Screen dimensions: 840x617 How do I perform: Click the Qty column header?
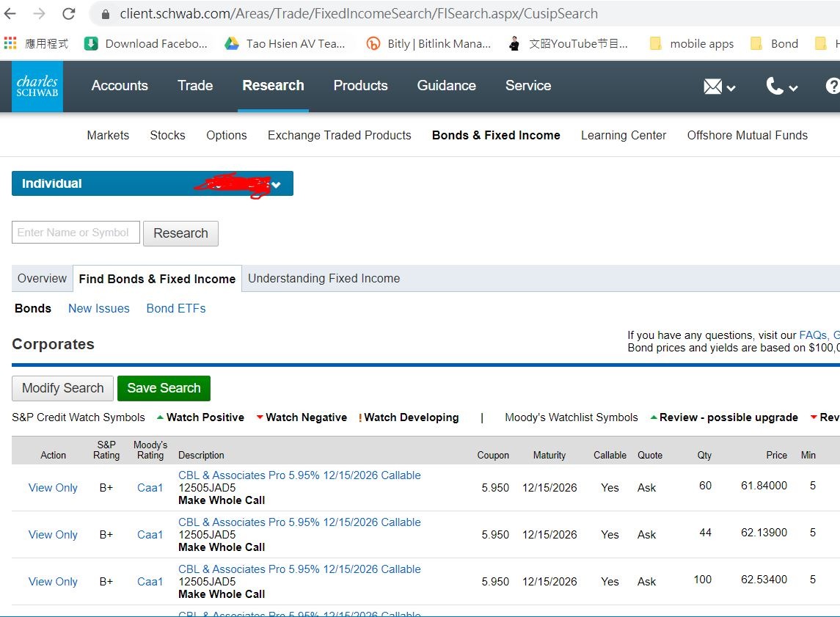coord(704,456)
